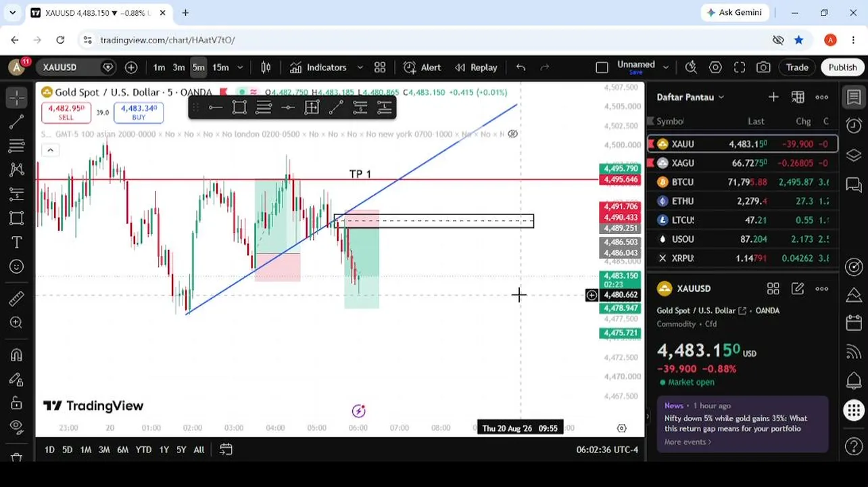
Task: Open watchlist more options menu
Action: pyautogui.click(x=822, y=97)
